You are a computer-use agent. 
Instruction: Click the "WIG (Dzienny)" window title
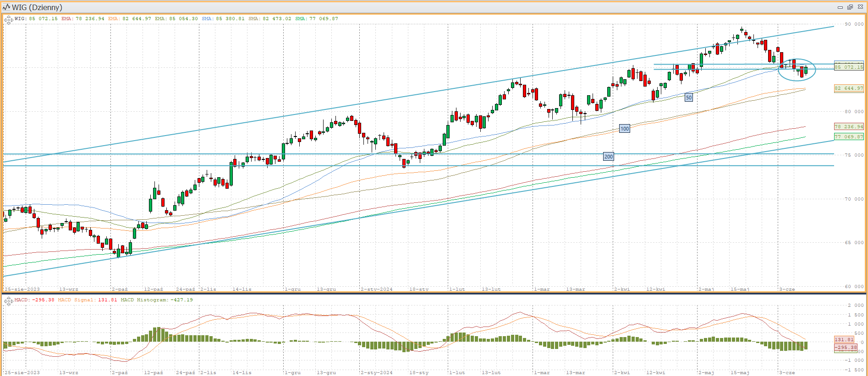(37, 7)
